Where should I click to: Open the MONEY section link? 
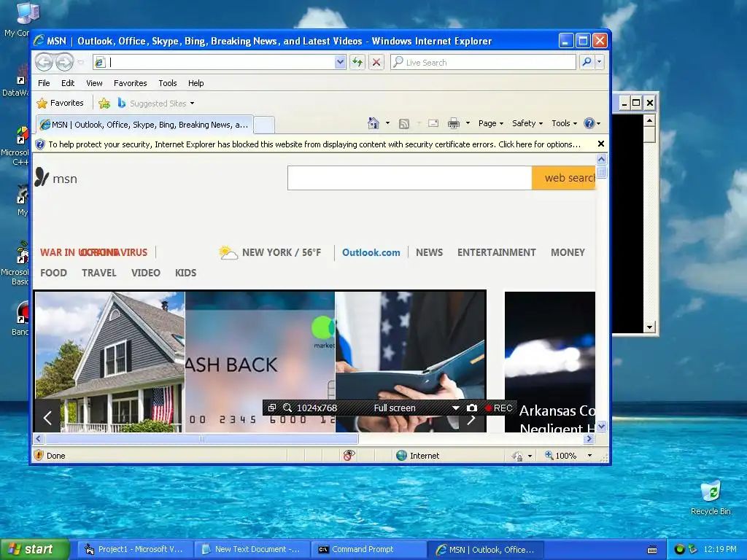point(568,252)
